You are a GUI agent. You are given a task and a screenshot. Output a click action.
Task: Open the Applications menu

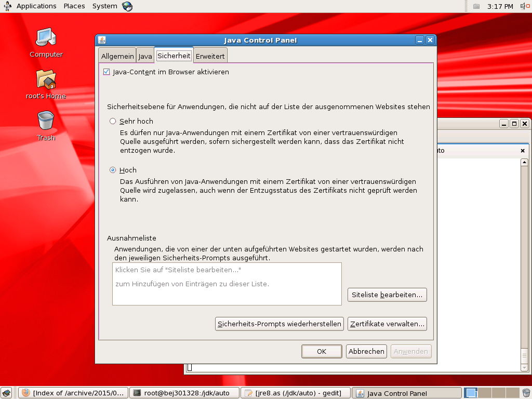(36, 6)
